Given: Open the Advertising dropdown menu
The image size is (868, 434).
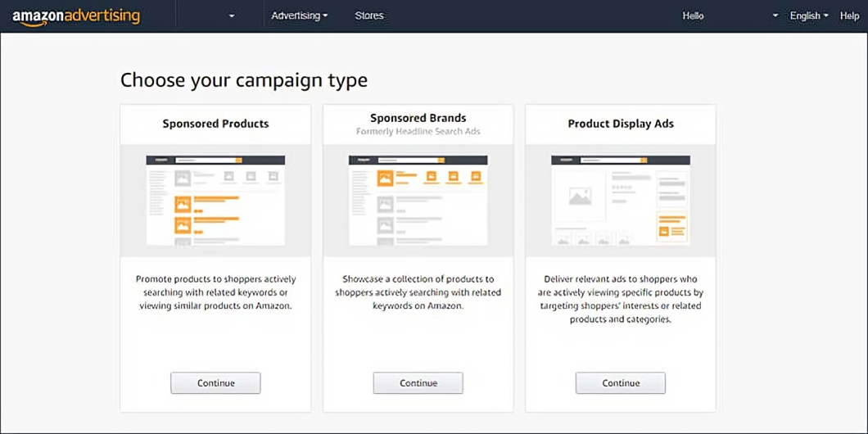Looking at the screenshot, I should [x=299, y=16].
